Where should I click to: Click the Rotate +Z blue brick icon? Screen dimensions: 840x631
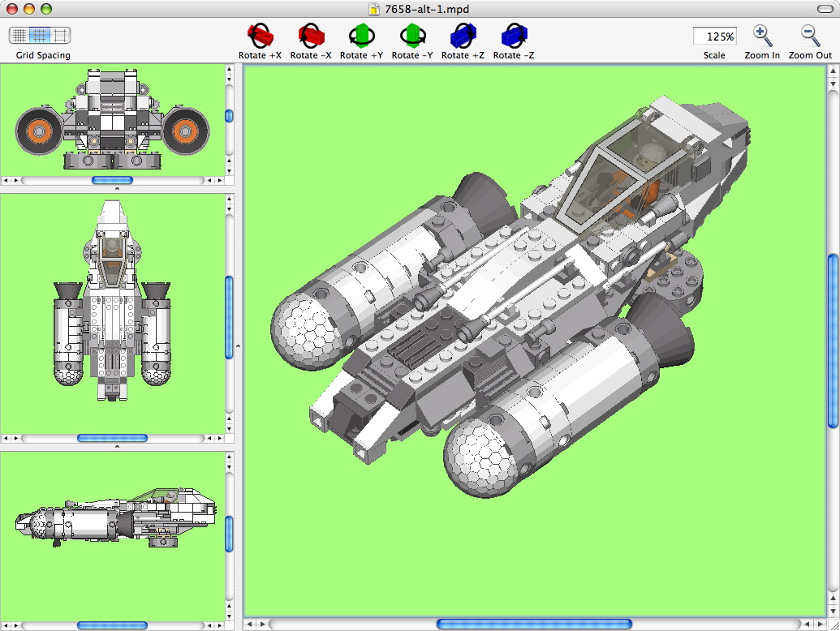point(463,36)
